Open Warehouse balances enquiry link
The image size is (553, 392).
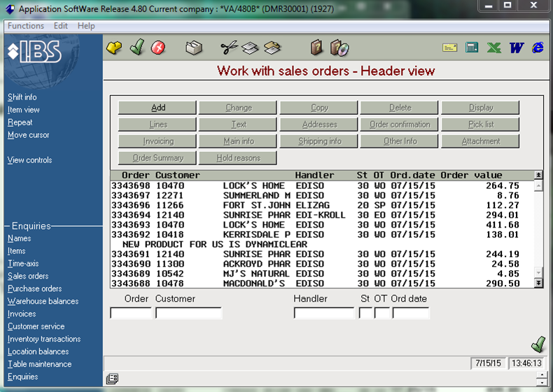[x=43, y=301]
